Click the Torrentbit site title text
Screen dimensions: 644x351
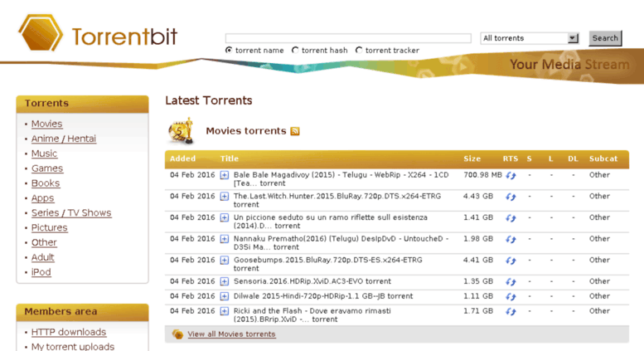tap(124, 37)
